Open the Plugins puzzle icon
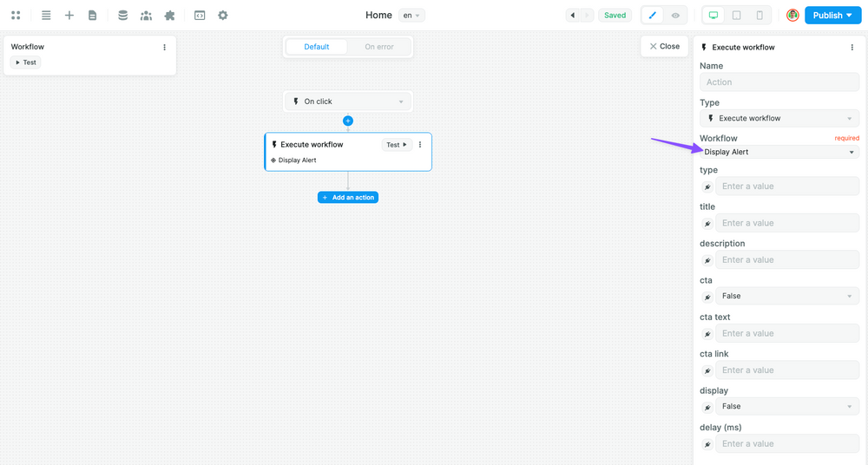This screenshot has height=465, width=868. [169, 16]
